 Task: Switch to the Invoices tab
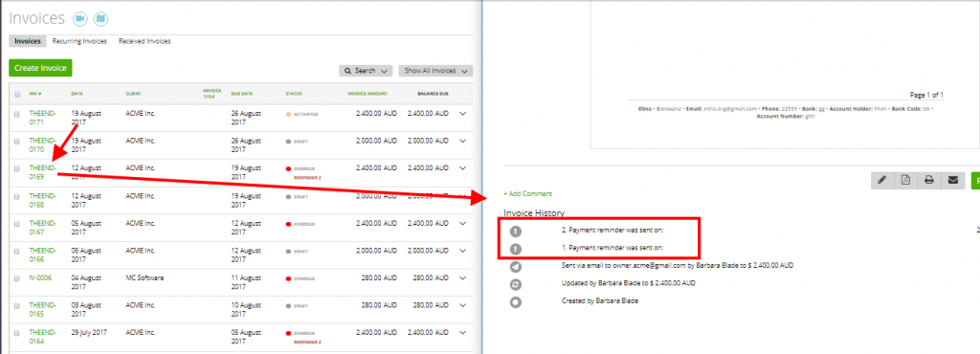tap(28, 41)
